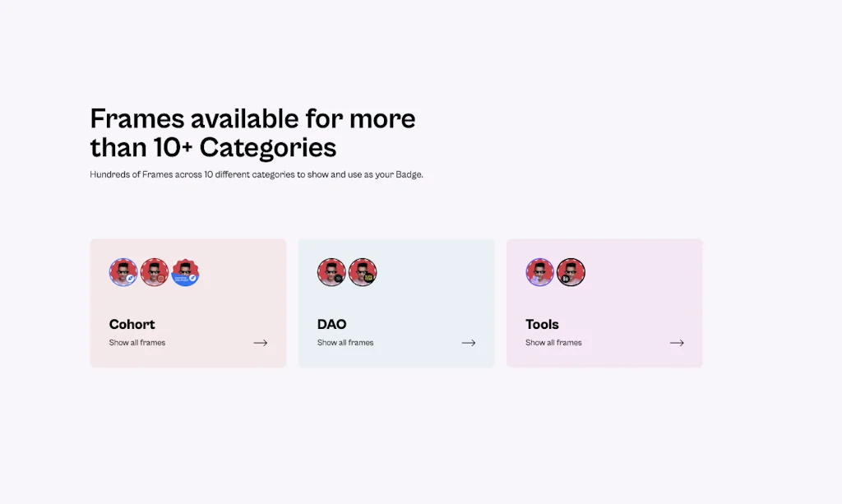This screenshot has width=842, height=504.
Task: Select the middle avatar in Cohort card
Action: click(155, 272)
